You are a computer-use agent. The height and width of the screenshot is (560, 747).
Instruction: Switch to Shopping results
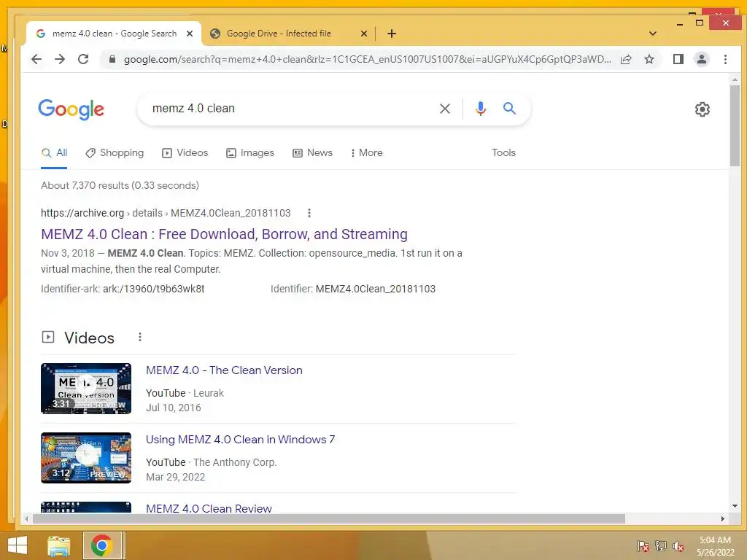pyautogui.click(x=115, y=153)
